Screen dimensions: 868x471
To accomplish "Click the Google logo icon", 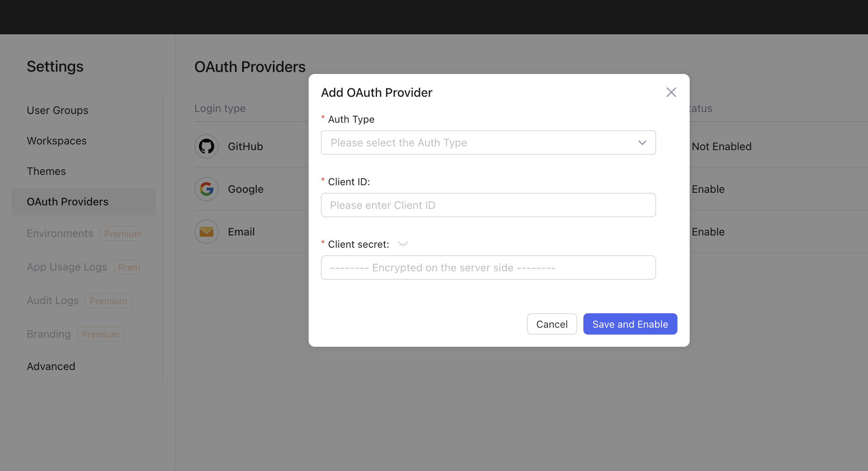I will pyautogui.click(x=207, y=189).
